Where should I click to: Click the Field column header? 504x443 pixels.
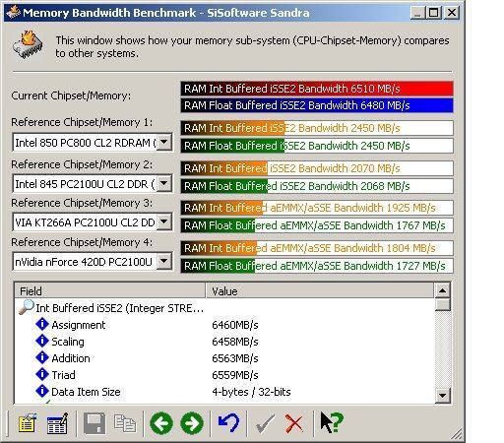pos(110,290)
